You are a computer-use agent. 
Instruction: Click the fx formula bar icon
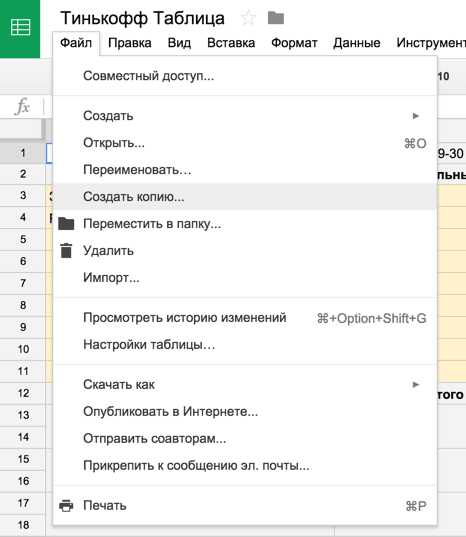point(22,106)
